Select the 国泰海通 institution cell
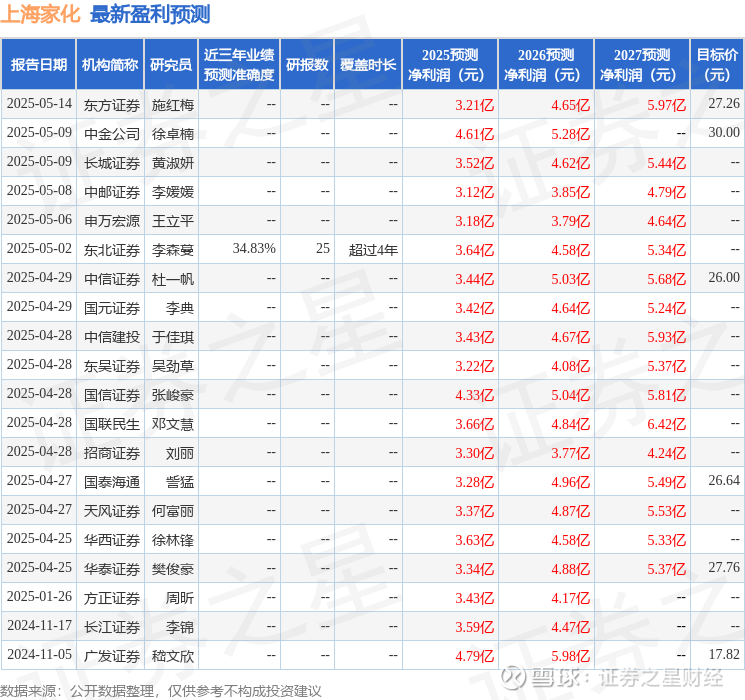 pos(112,482)
